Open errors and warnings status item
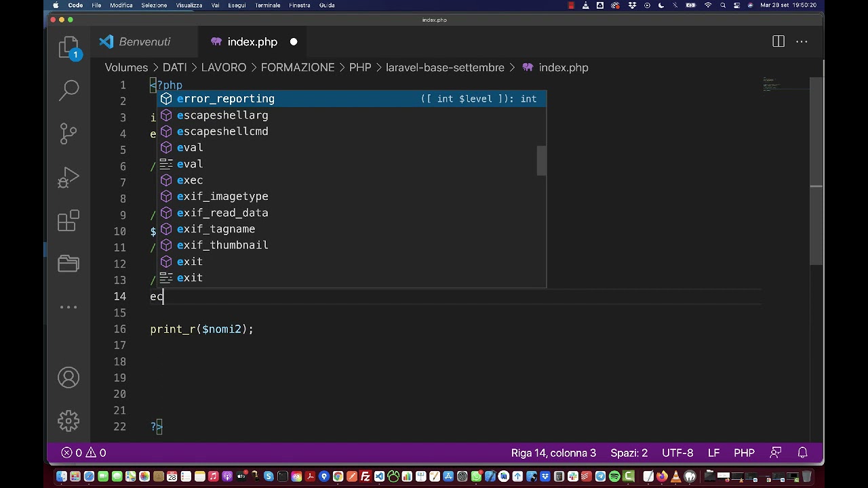868x488 pixels. (83, 453)
